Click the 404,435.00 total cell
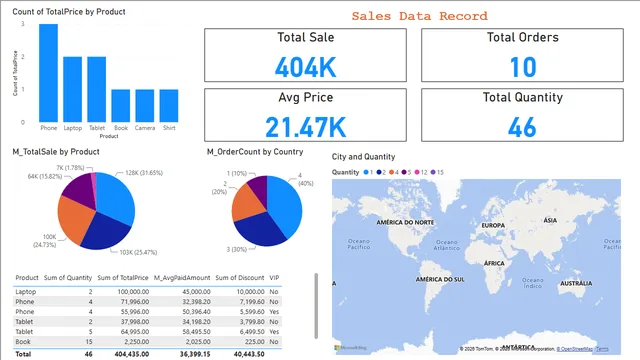Viewport: 640px width, 360px height. [132, 354]
